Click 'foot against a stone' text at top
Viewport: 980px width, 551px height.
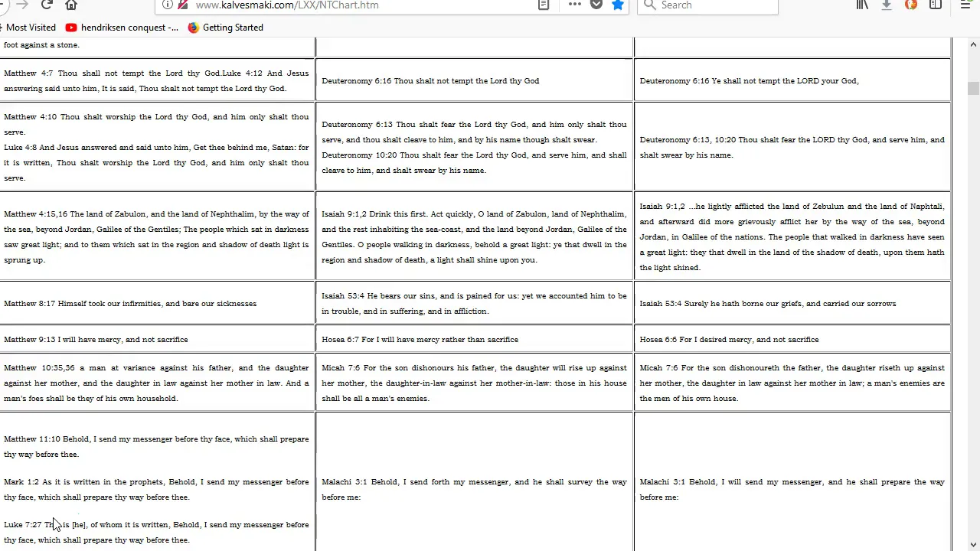point(41,44)
